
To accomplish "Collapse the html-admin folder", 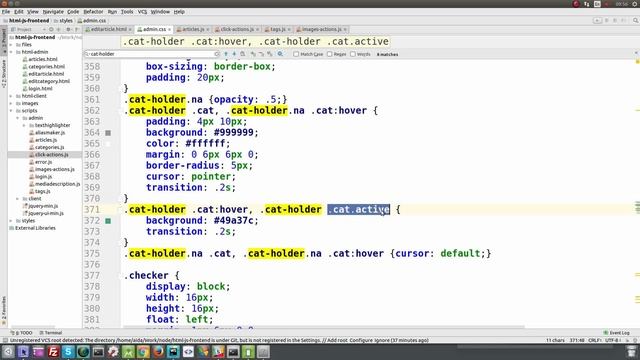I will pyautogui.click(x=11, y=52).
